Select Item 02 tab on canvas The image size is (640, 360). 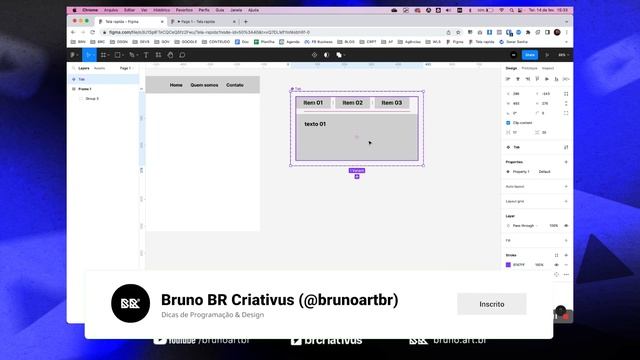tap(353, 103)
